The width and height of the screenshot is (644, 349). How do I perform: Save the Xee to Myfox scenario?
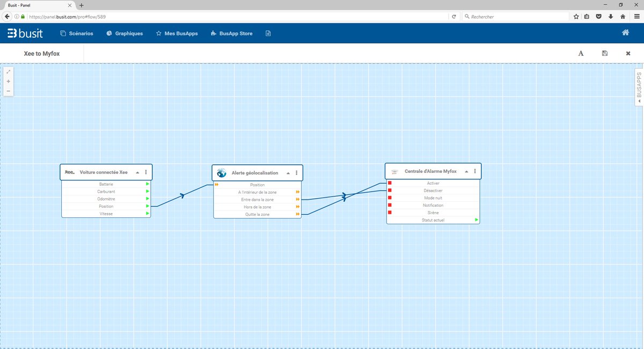click(605, 53)
